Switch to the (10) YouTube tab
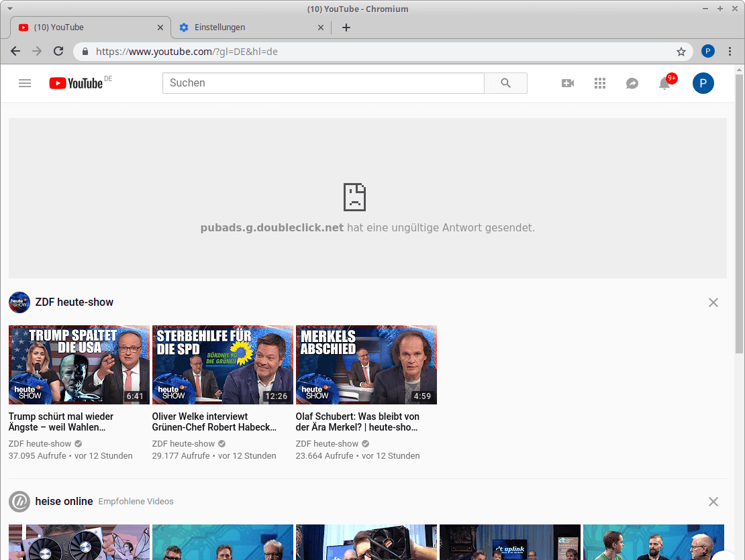This screenshot has width=745, height=560. [91, 27]
